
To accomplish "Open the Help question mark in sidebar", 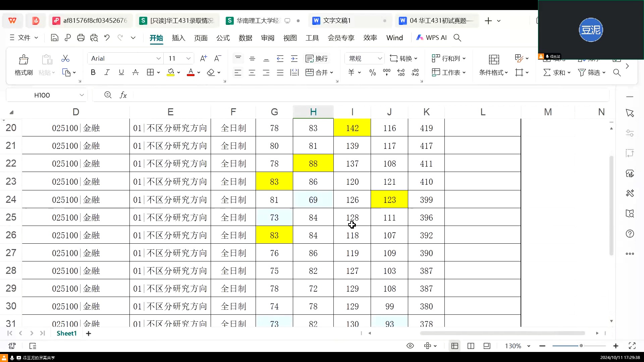I will pos(630,234).
